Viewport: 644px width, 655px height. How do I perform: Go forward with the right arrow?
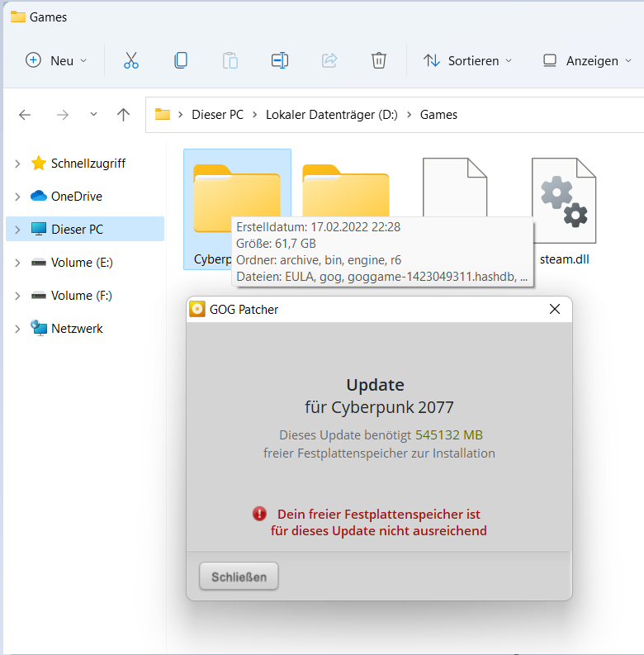tap(63, 115)
